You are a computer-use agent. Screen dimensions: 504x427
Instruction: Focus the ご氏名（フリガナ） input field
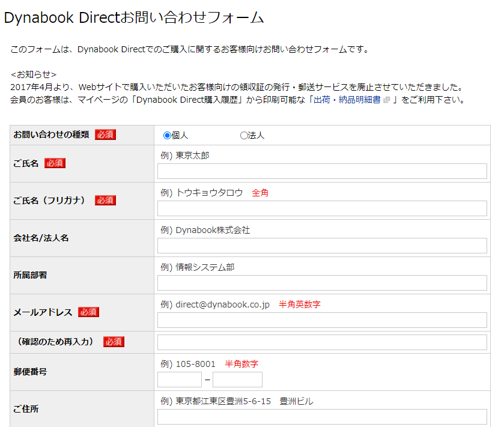(x=322, y=208)
